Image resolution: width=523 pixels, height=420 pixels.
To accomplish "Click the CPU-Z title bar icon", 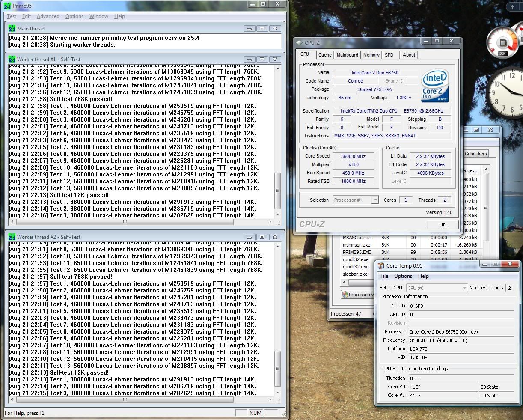I will (299, 42).
